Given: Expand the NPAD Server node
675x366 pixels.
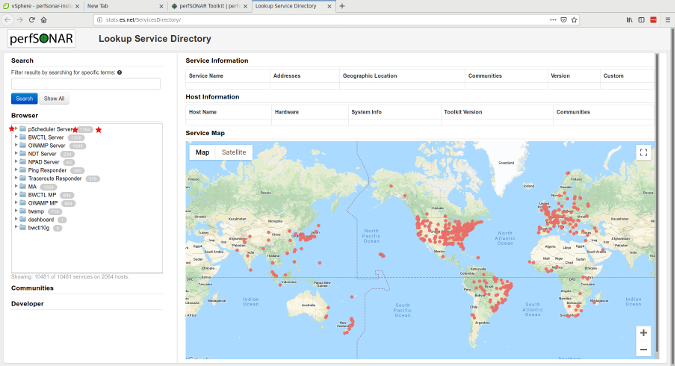Looking at the screenshot, I should click(x=16, y=161).
